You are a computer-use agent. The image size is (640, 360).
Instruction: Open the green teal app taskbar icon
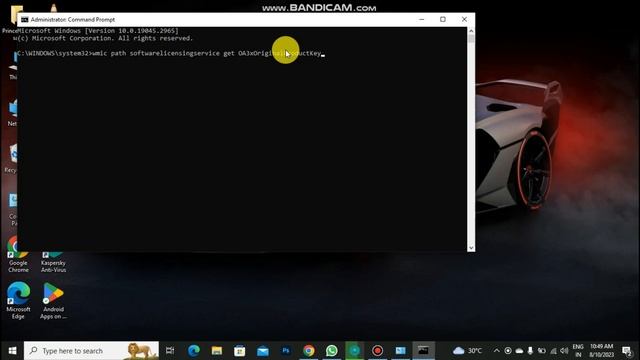coord(354,351)
